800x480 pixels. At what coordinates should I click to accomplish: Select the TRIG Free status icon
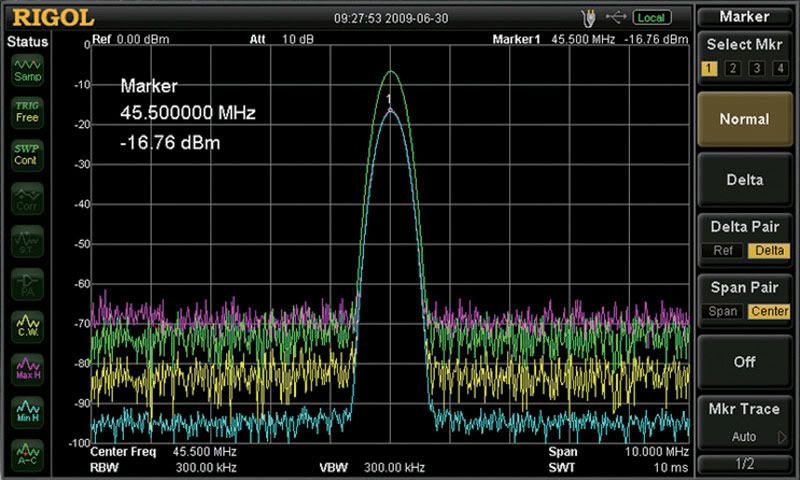pyautogui.click(x=28, y=112)
